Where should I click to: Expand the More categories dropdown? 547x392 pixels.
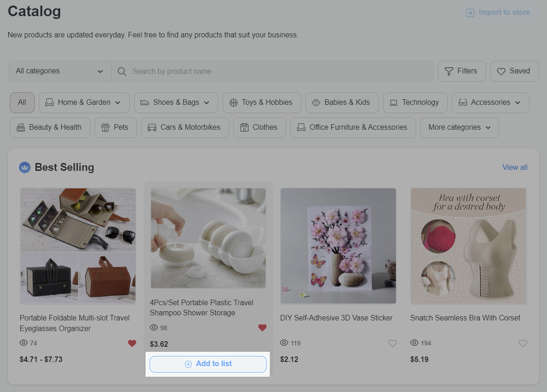click(x=459, y=127)
